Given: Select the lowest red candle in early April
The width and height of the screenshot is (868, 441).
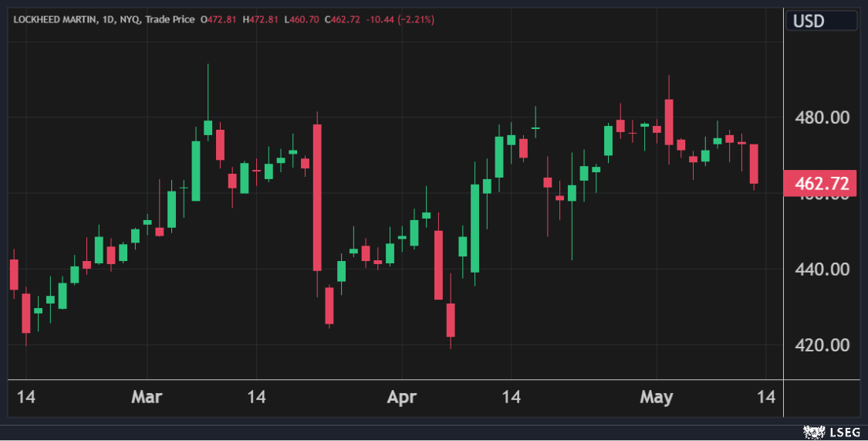Looking at the screenshot, I should [x=451, y=320].
